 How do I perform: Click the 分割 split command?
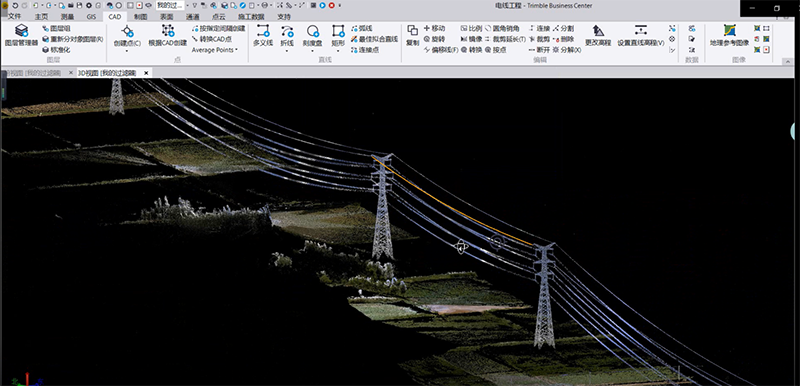(x=563, y=28)
